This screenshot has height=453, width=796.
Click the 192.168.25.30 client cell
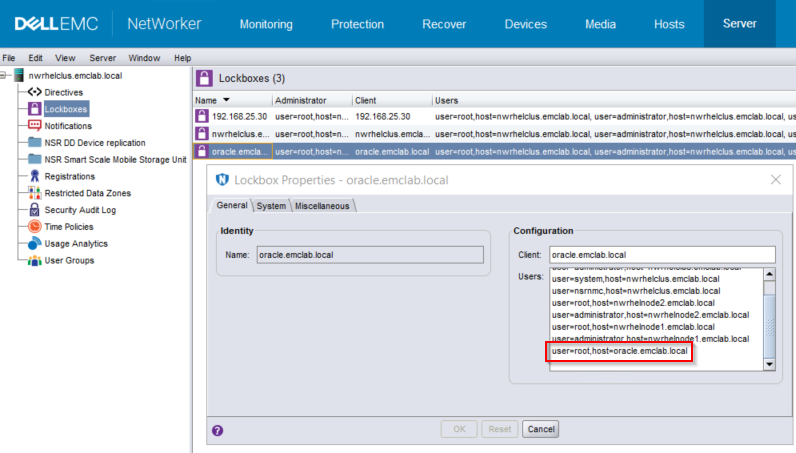point(392,116)
